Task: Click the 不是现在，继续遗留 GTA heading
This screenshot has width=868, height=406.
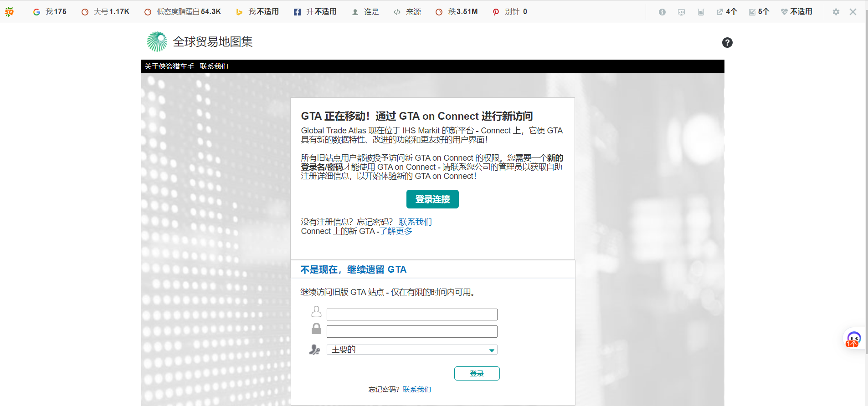Action: coord(354,269)
